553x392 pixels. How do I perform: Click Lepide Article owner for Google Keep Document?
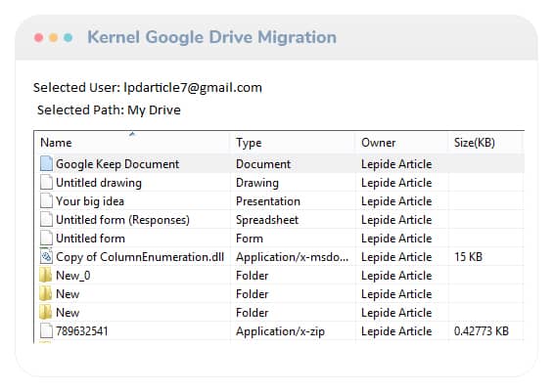(396, 164)
